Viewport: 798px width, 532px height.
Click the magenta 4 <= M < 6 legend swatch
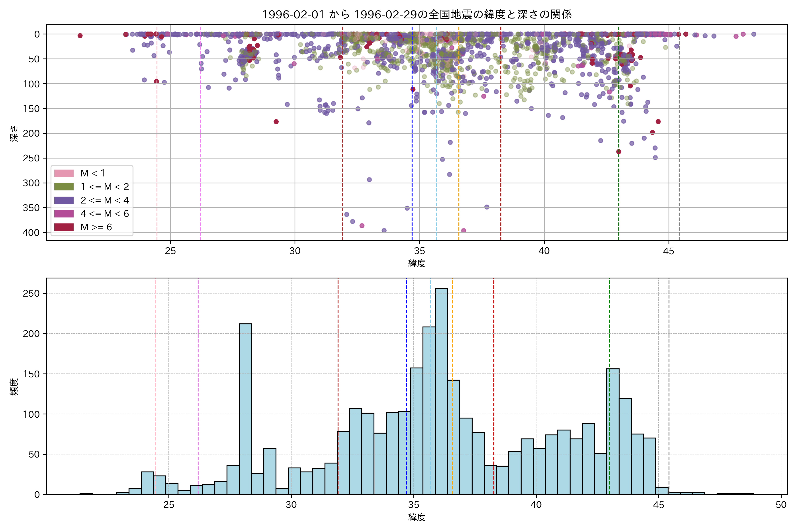tap(64, 214)
